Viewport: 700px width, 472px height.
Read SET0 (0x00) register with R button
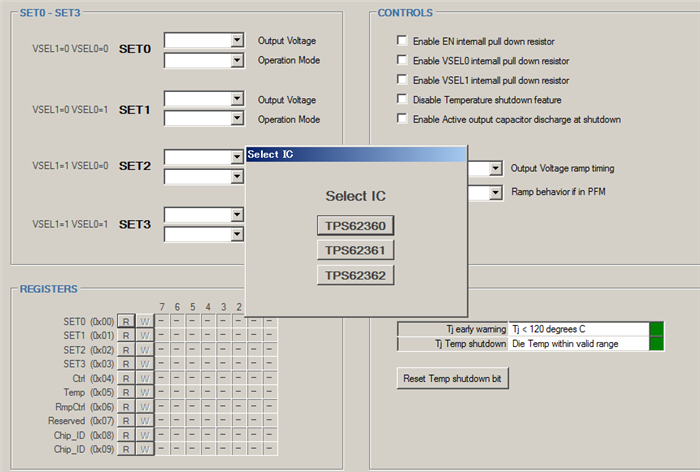[126, 321]
